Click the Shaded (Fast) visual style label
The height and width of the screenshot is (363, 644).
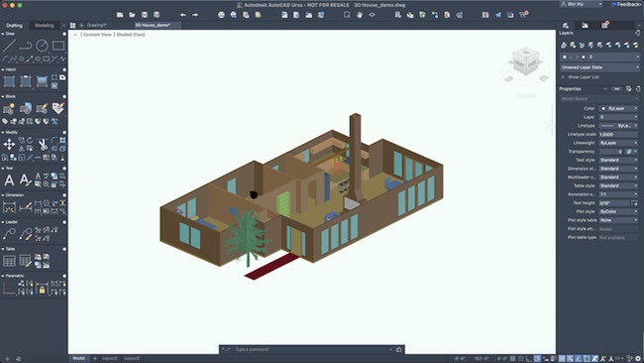(130, 35)
